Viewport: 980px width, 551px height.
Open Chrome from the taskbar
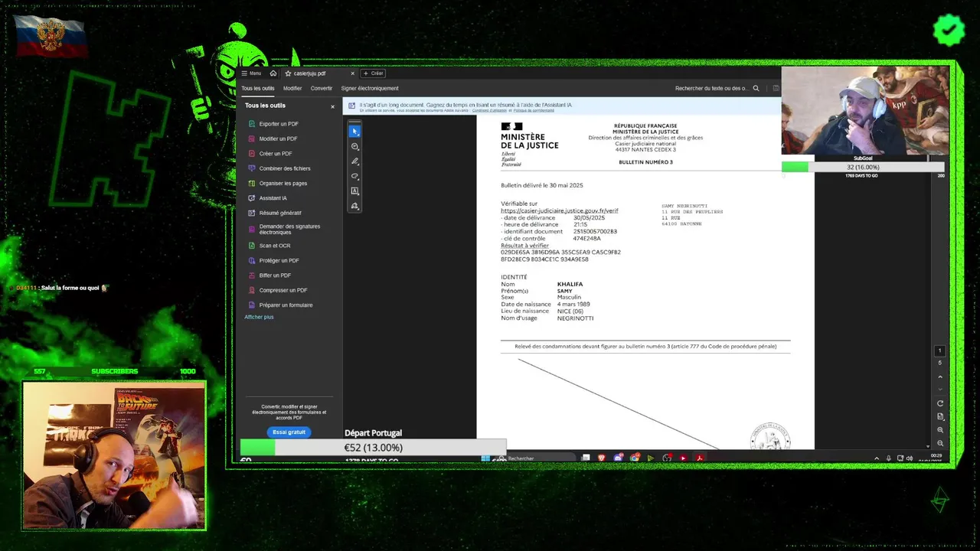pos(634,458)
